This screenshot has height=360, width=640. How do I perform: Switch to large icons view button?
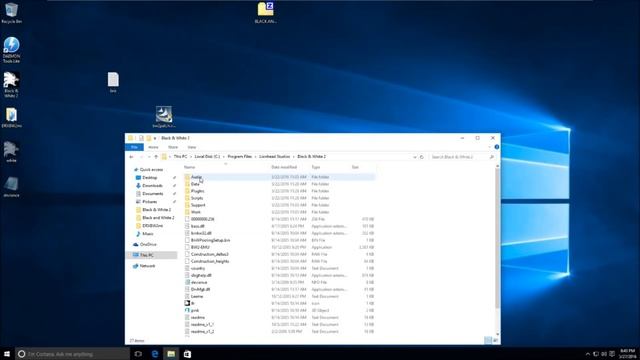496,340
